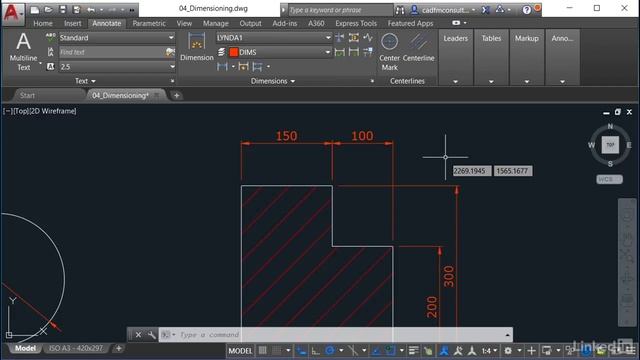Click the New file icon in the quick access toolbar
Image resolution: width=640 pixels, height=360 pixels.
[35, 9]
